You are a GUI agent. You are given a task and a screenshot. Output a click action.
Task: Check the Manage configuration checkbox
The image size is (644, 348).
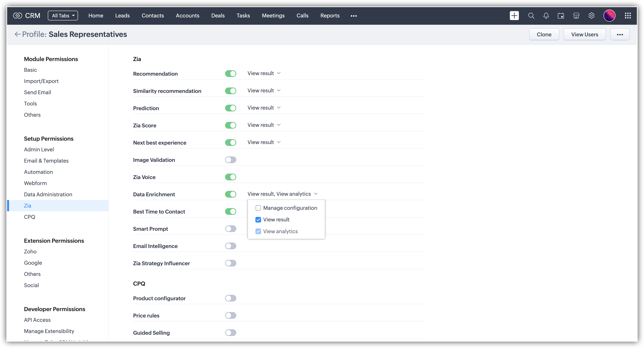click(258, 208)
